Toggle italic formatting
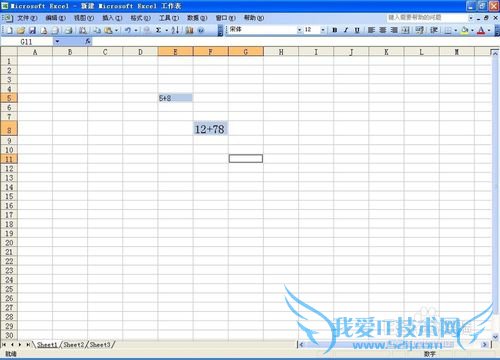Screen dimensions: 500x360 point(346,30)
